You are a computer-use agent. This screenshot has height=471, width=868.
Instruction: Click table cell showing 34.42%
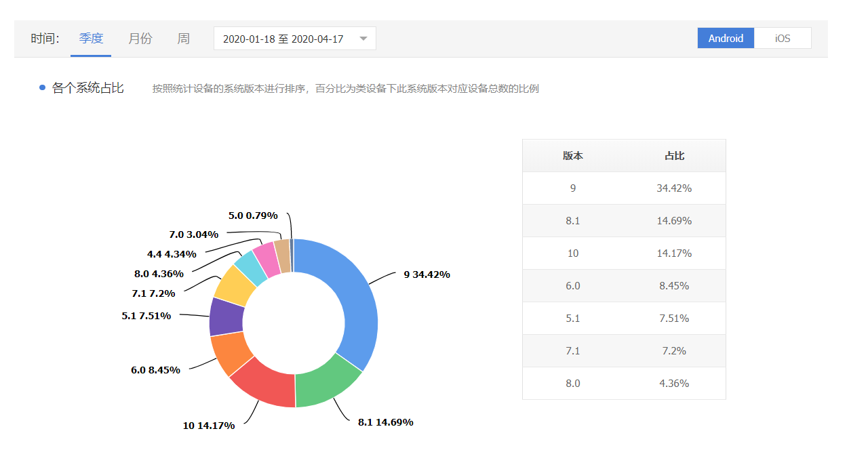click(674, 188)
